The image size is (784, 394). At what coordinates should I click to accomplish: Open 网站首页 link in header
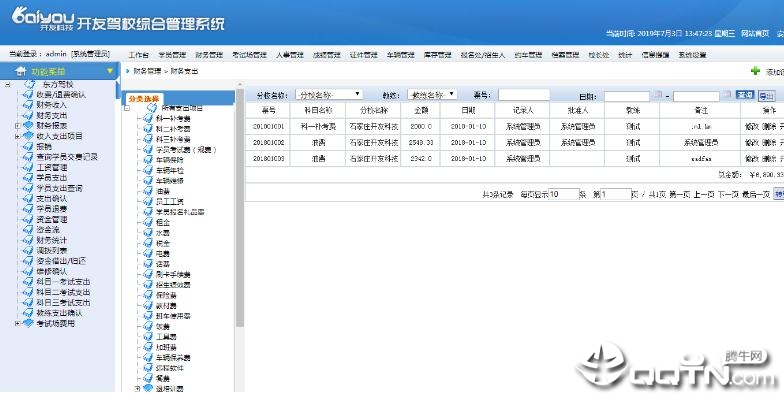pos(755,34)
